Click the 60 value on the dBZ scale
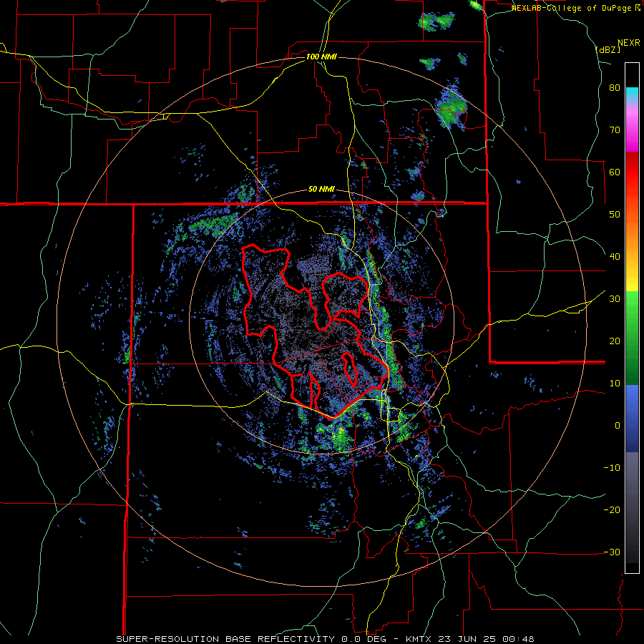The image size is (644, 644). coord(615,172)
